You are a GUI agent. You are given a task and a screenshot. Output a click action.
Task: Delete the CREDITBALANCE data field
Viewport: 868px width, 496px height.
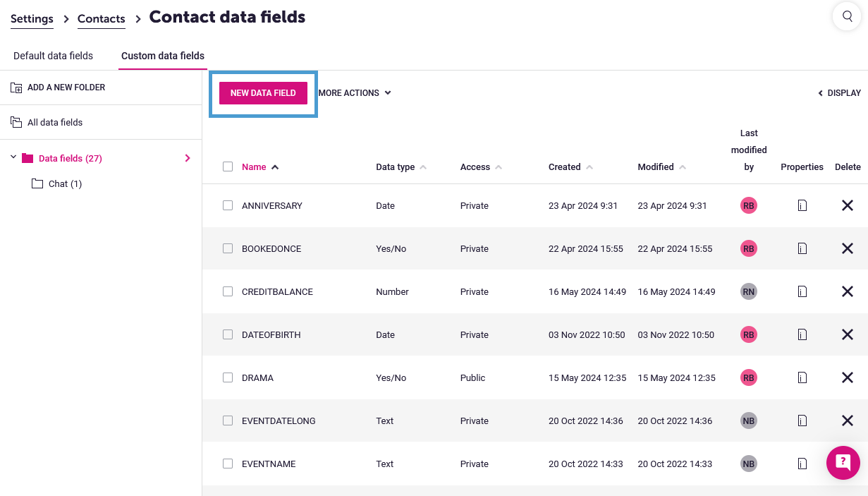(847, 291)
